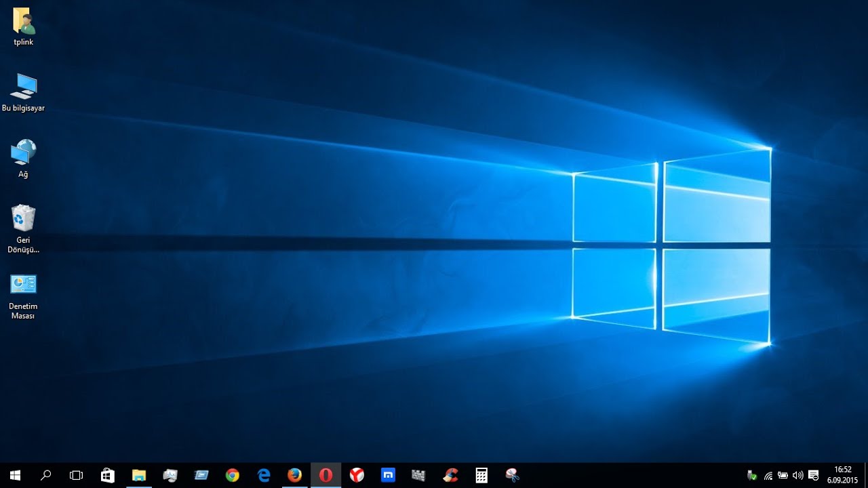Launch the Windows Store app

point(107,475)
